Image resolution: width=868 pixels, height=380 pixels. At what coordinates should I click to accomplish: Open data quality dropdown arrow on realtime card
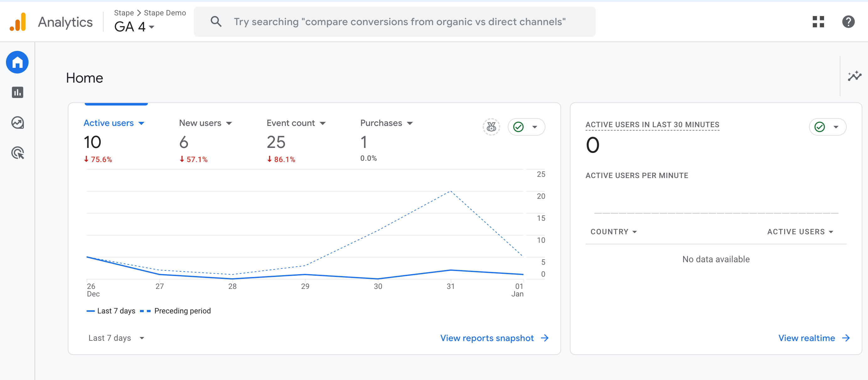pyautogui.click(x=836, y=127)
